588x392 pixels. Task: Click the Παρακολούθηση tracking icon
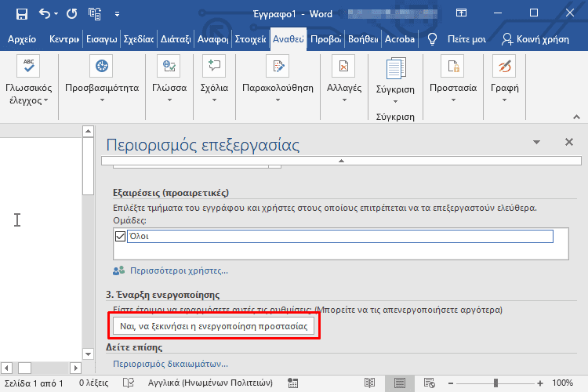278,67
